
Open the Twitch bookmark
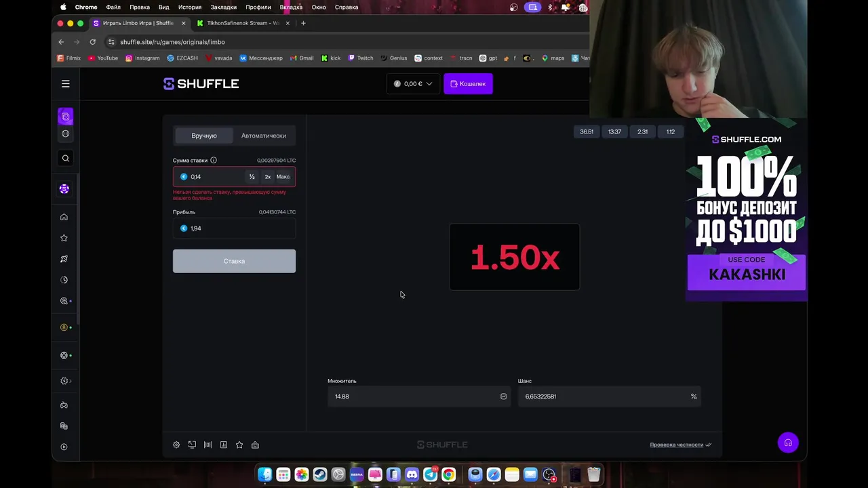point(361,58)
